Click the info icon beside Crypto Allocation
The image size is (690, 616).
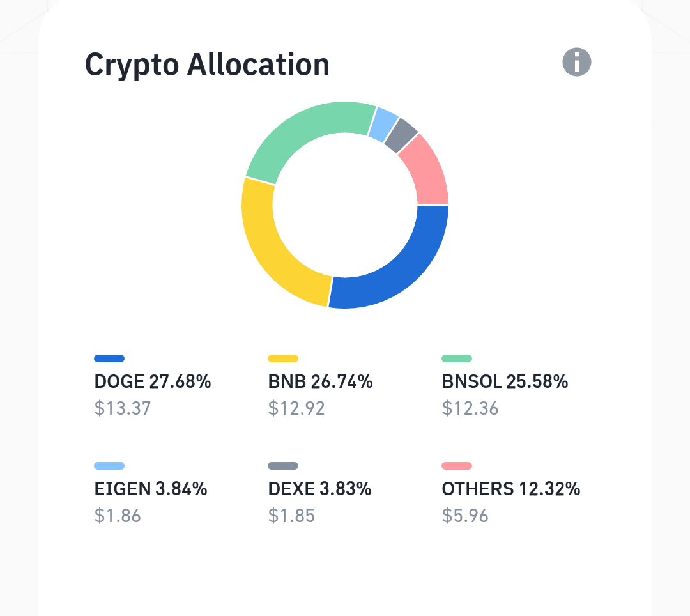[x=577, y=63]
